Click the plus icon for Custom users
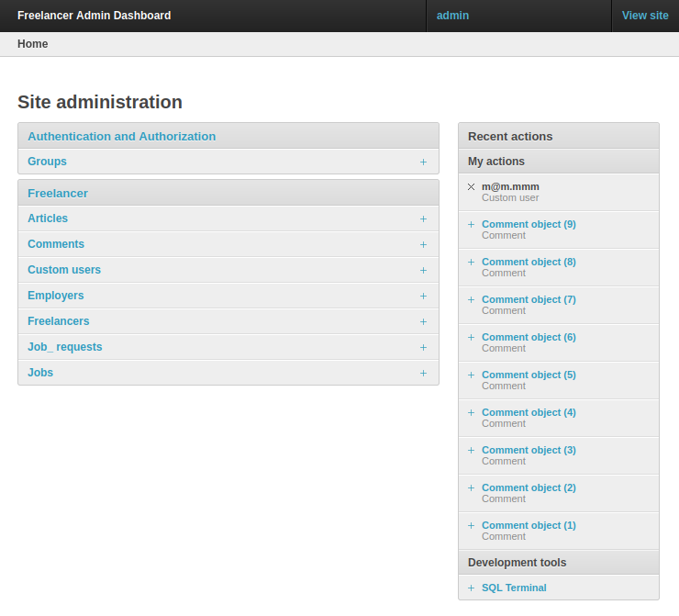This screenshot has width=679, height=616. (x=423, y=270)
